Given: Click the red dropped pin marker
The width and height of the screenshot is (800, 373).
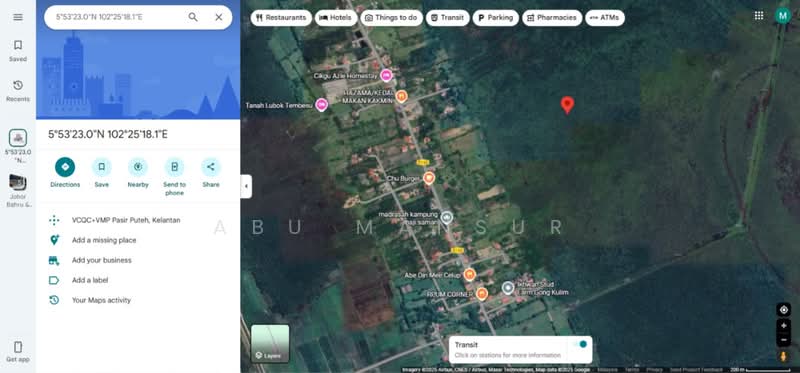Looking at the screenshot, I should point(567,105).
